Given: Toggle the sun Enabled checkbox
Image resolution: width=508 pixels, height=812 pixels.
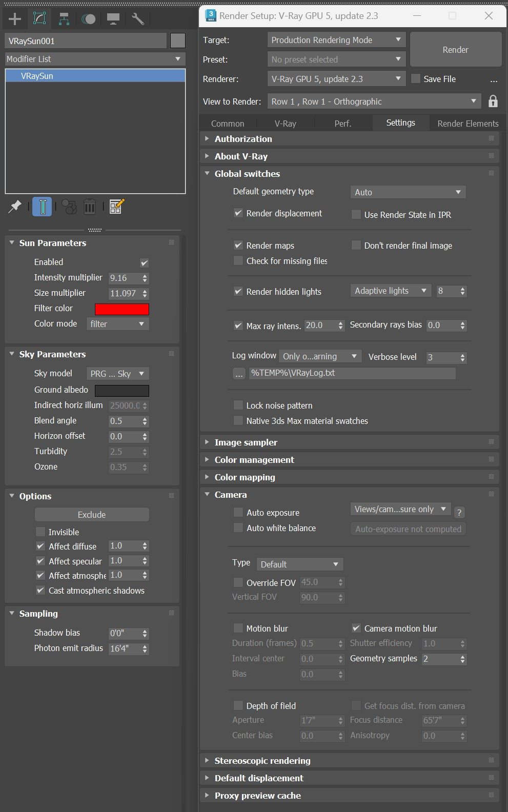Looking at the screenshot, I should coord(145,262).
